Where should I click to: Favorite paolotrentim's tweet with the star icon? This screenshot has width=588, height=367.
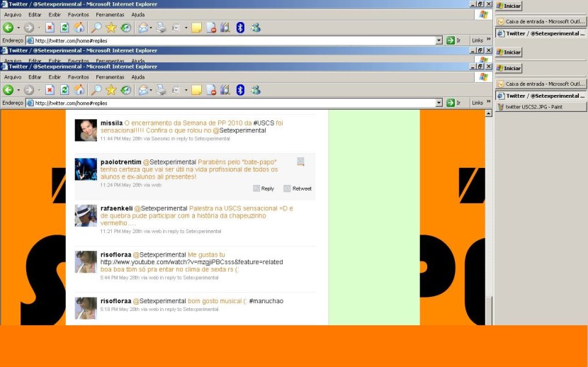click(300, 162)
